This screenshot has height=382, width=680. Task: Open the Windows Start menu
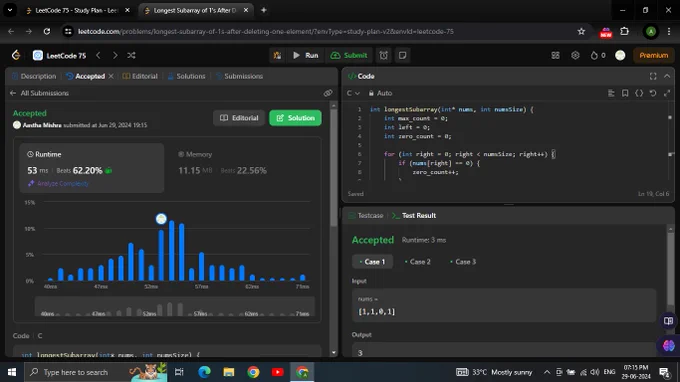click(12, 372)
